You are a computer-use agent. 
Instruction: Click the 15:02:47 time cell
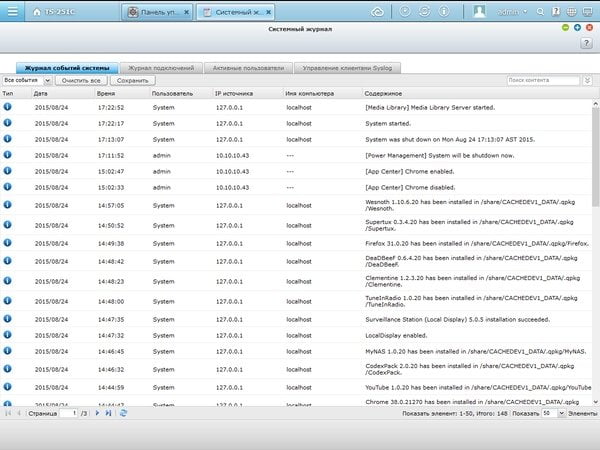click(111, 171)
